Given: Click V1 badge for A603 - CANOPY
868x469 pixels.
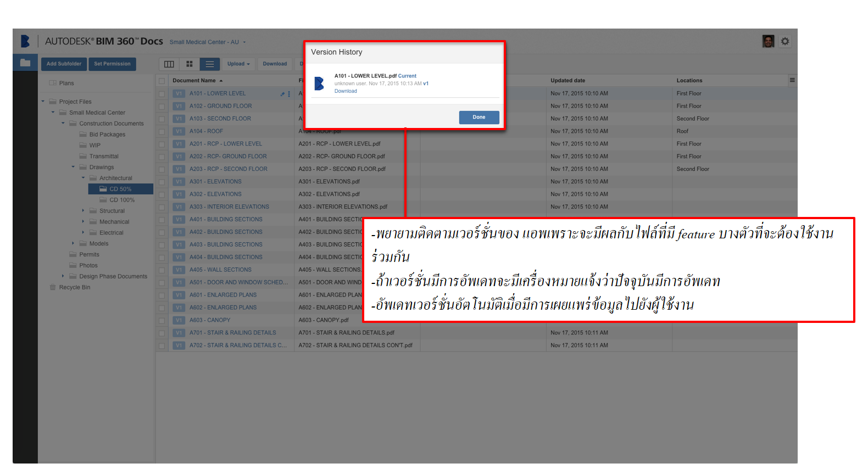Looking at the screenshot, I should pyautogui.click(x=179, y=320).
